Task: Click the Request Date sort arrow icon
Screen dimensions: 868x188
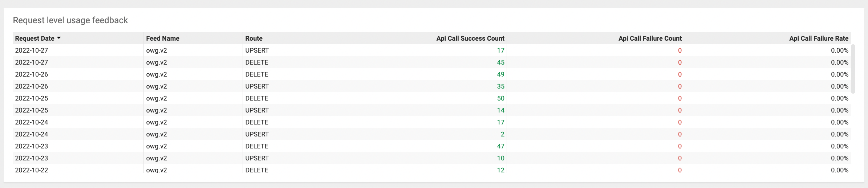Action: pos(59,38)
